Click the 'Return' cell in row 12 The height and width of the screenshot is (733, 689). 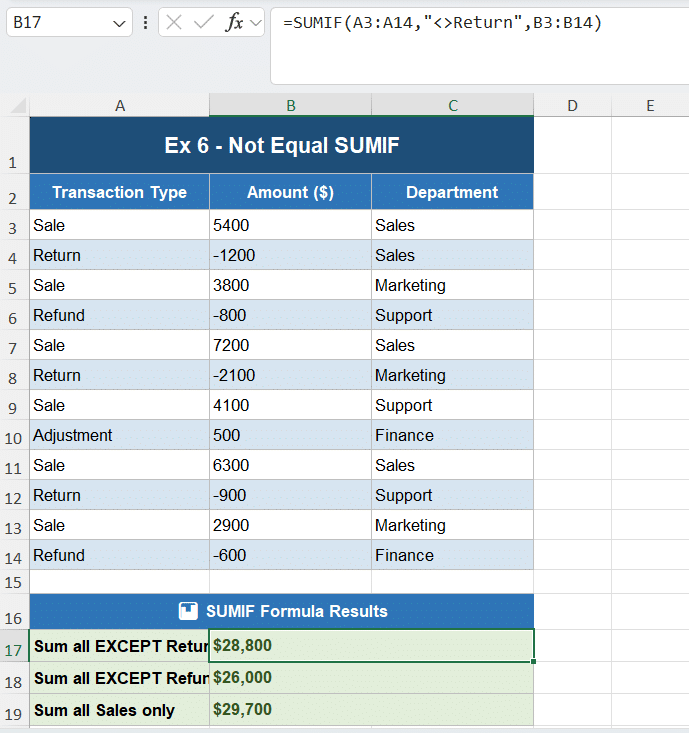click(120, 495)
